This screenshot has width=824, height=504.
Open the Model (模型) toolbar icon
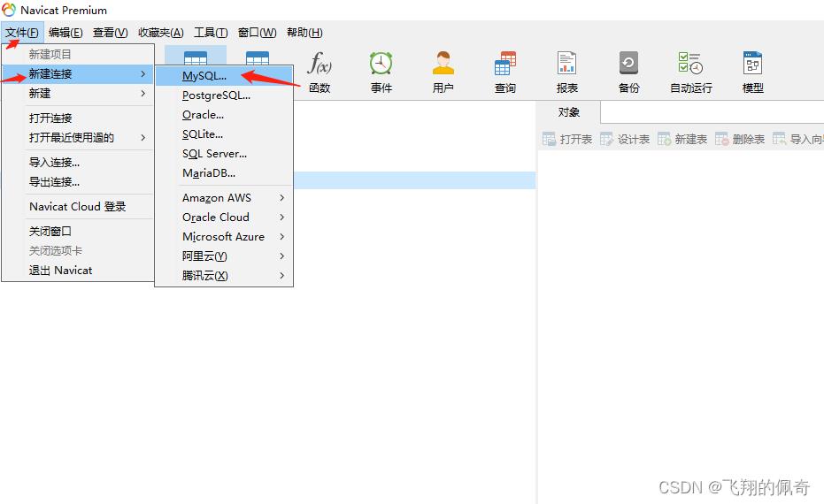pos(752,72)
